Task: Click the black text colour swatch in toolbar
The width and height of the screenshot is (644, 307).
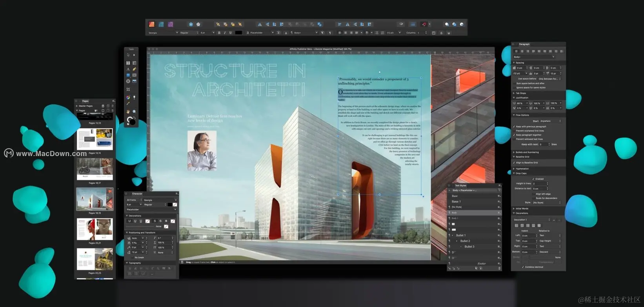Action: (238, 33)
